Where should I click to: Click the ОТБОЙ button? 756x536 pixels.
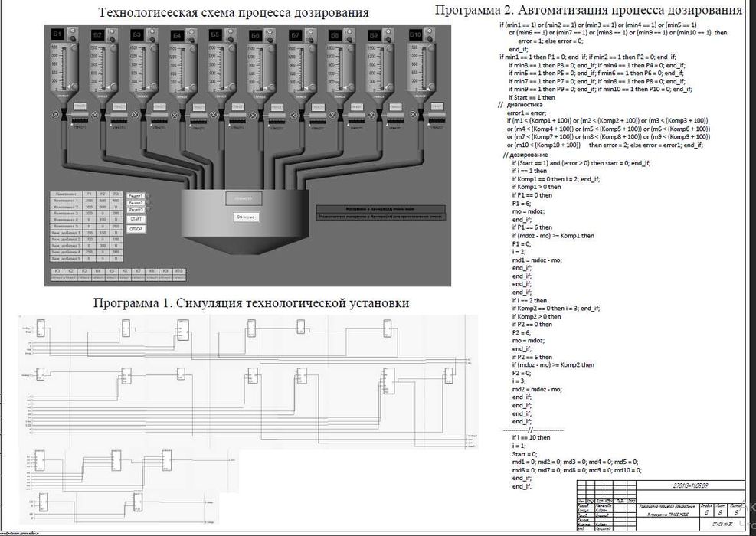pos(136,230)
